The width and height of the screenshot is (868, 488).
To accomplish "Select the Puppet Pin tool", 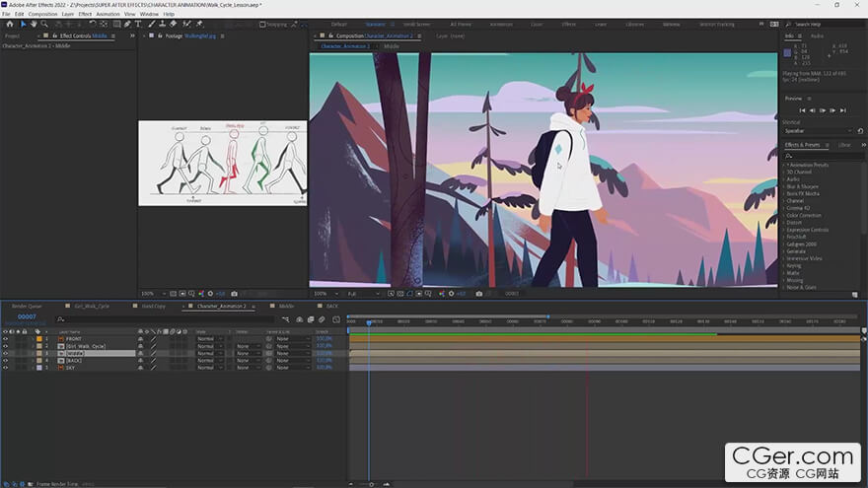I will [200, 24].
